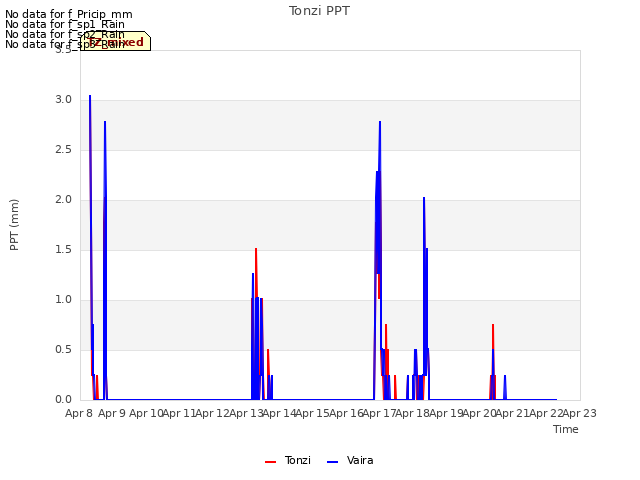Click the blue Vaira legend swatch

coord(333,462)
